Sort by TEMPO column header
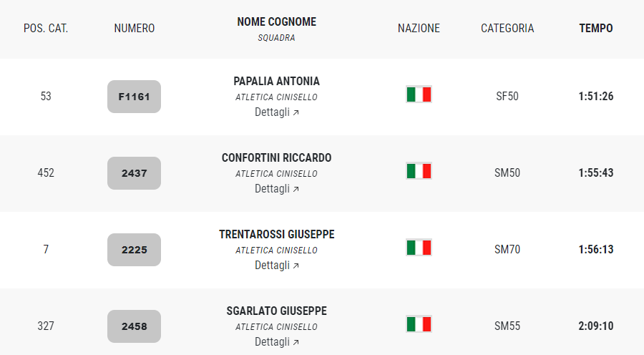Viewport: 644px width, 355px height. 596,29
